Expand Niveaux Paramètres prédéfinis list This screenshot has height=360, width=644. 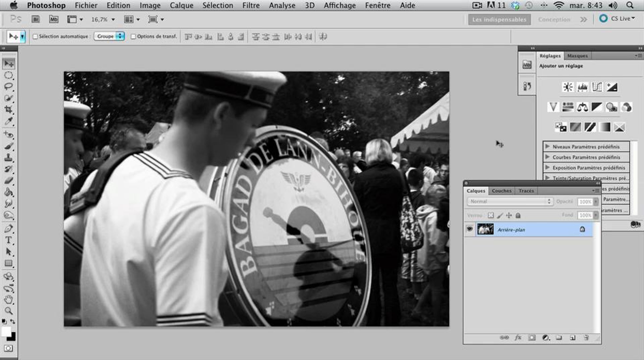pyautogui.click(x=548, y=147)
